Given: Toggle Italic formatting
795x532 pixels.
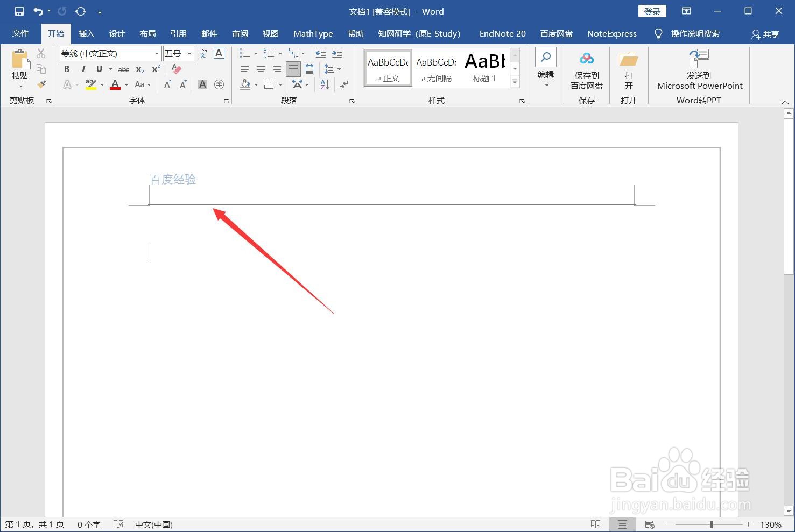Looking at the screenshot, I should pos(83,69).
